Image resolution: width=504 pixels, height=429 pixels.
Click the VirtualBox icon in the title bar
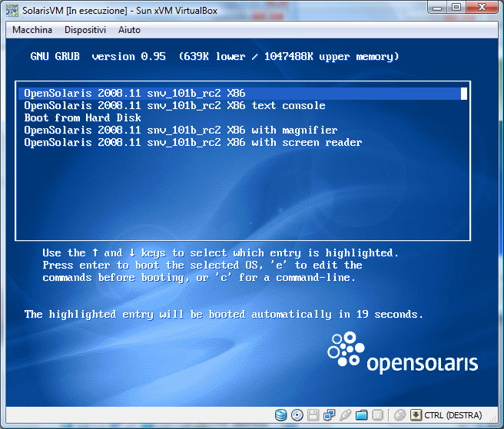[x=12, y=10]
